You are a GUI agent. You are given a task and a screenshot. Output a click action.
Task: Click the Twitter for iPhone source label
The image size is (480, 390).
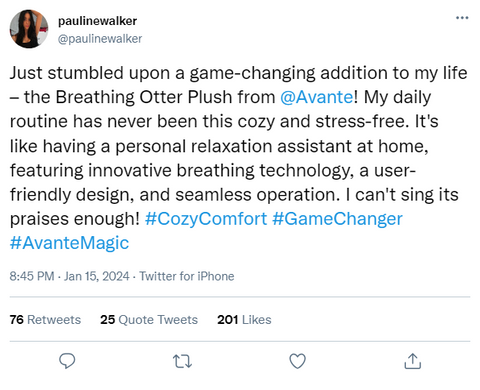point(187,276)
